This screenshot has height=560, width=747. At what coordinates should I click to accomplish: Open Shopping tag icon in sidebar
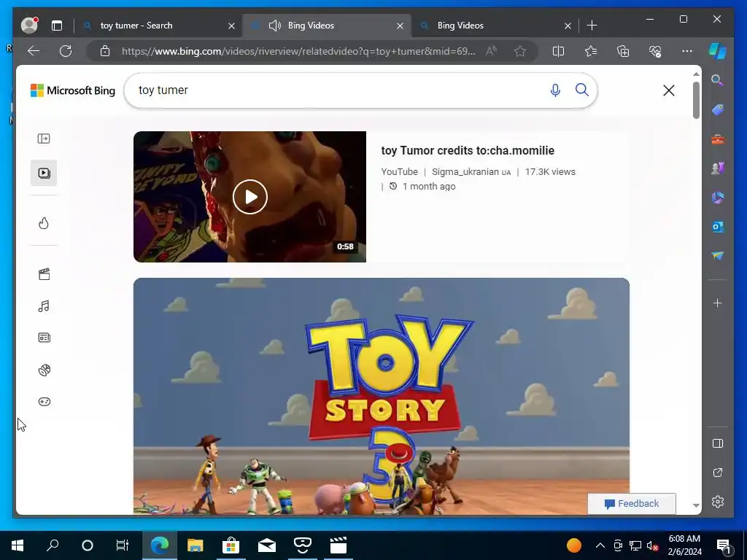coord(718,110)
